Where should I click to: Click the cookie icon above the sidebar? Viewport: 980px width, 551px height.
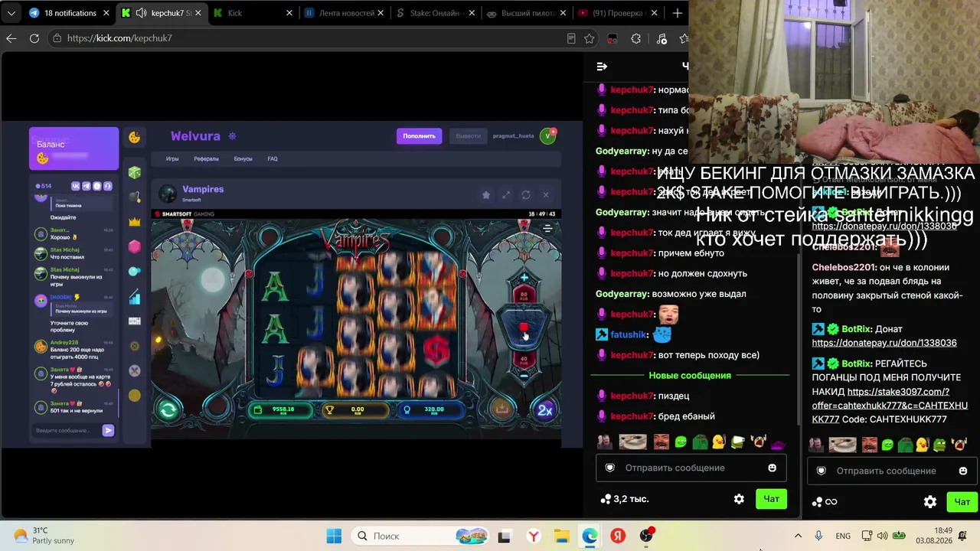(134, 137)
